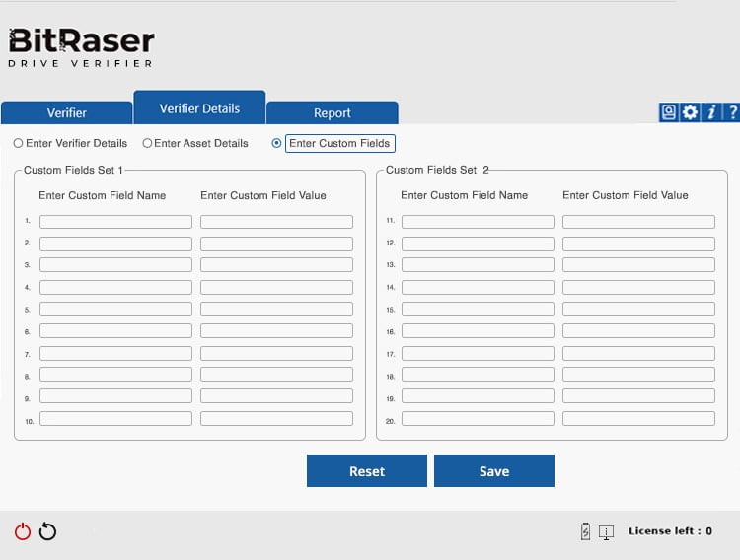740x560 pixels.
Task: Click the red power off icon
Action: [x=22, y=531]
